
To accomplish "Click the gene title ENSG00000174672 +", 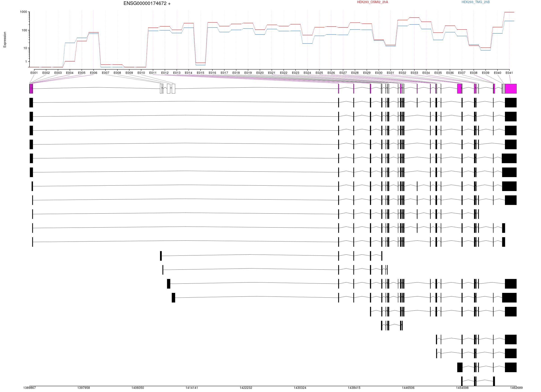I will [x=147, y=4].
